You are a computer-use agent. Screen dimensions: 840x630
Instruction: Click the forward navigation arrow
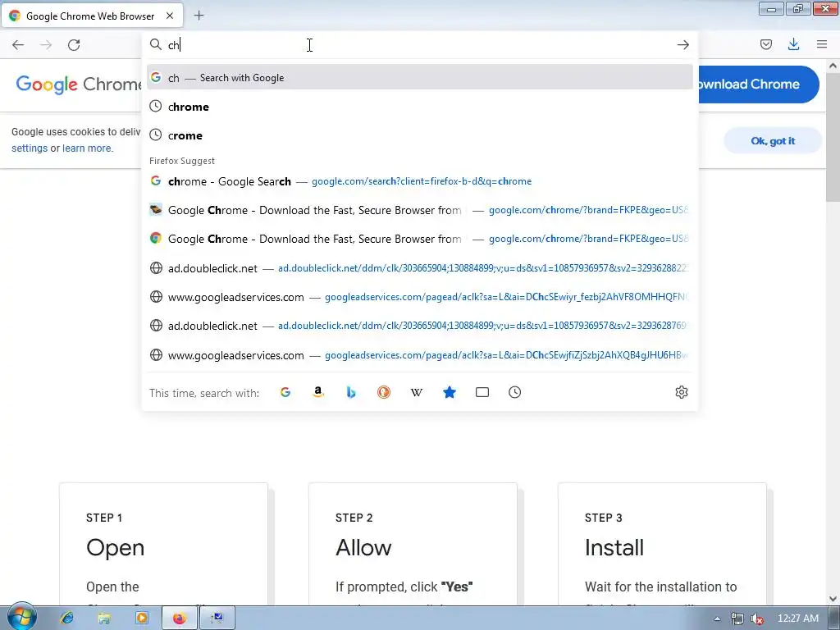point(46,45)
